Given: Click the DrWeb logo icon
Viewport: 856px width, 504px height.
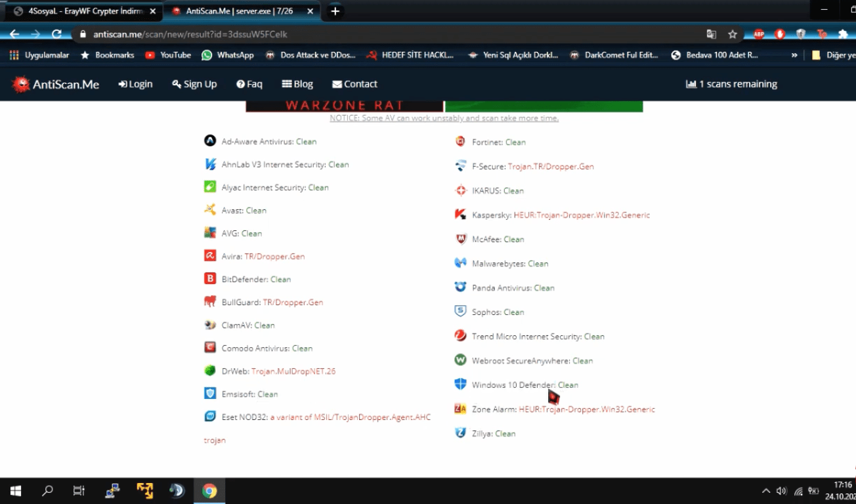Looking at the screenshot, I should 210,371.
